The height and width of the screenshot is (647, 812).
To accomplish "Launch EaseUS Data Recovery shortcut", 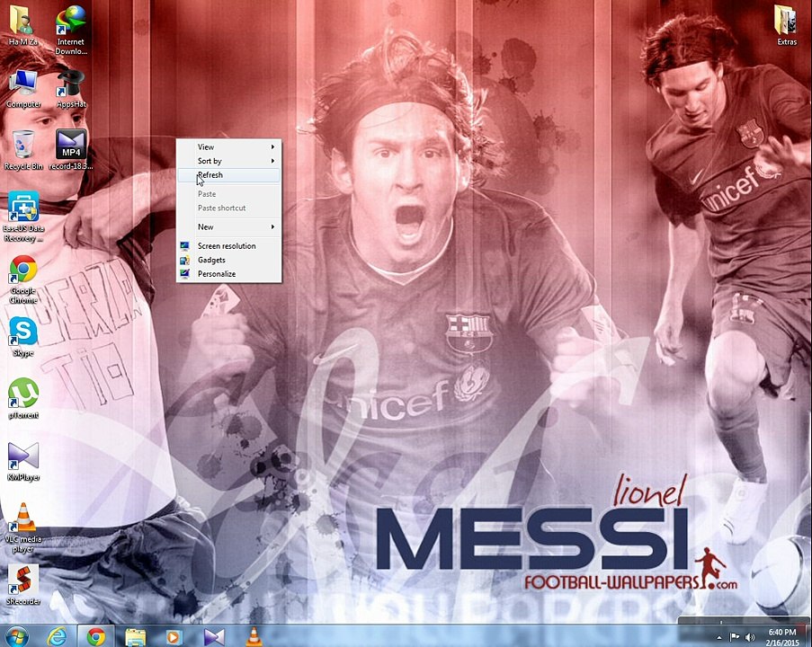I will point(23,217).
